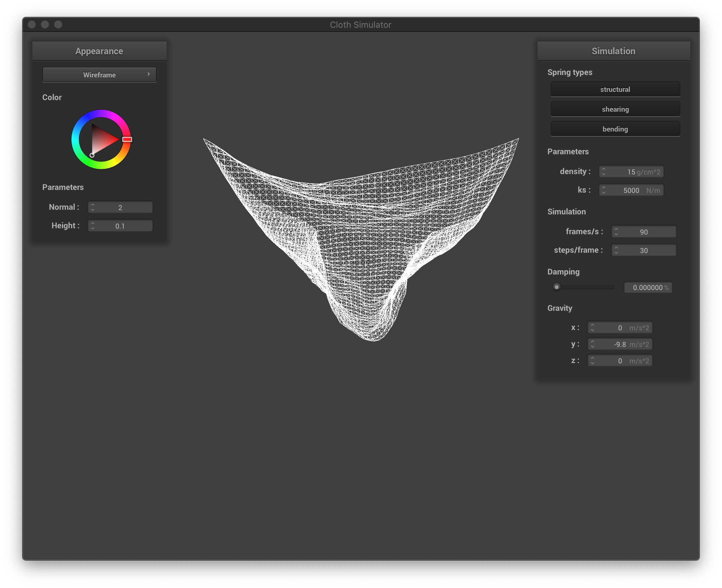Screen dimensions: 722x588
Task: Click the Normal parameter spinner arrows
Action: pos(93,207)
